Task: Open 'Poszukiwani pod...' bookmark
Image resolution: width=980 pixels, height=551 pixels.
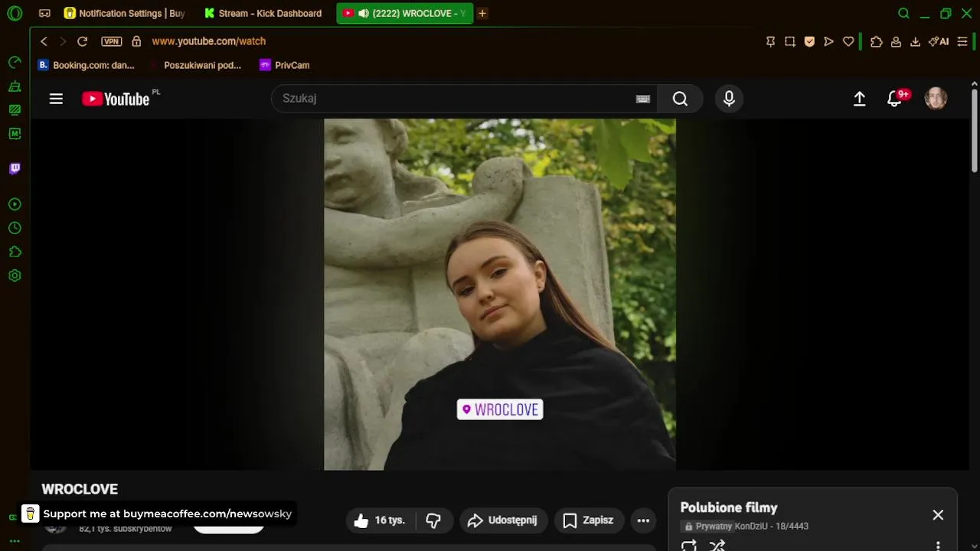Action: pos(196,65)
